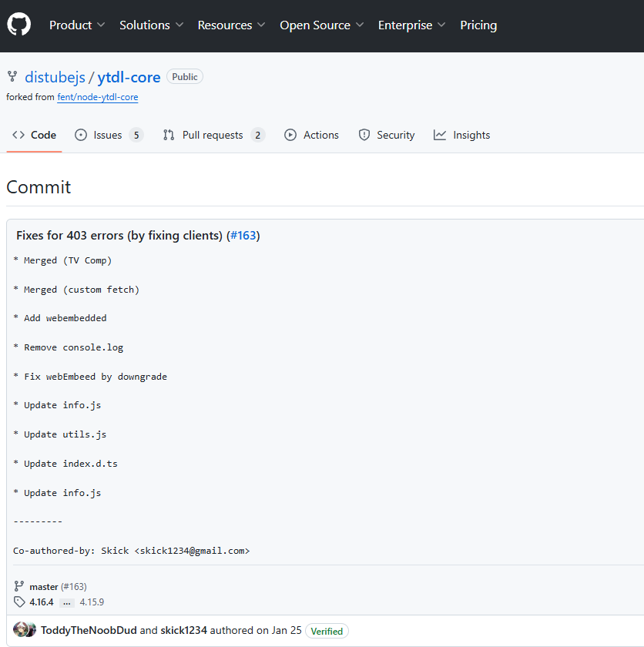Click the commit authors' avatar images
The width and height of the screenshot is (644, 647).
point(25,630)
